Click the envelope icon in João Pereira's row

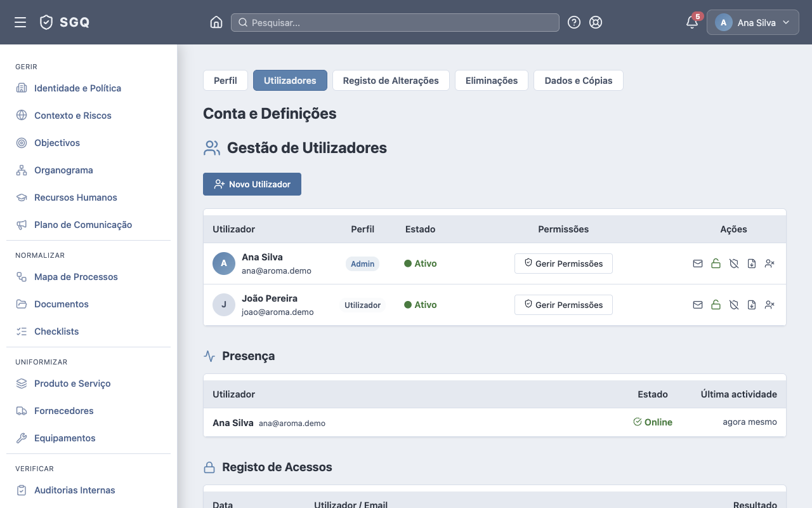(x=698, y=305)
